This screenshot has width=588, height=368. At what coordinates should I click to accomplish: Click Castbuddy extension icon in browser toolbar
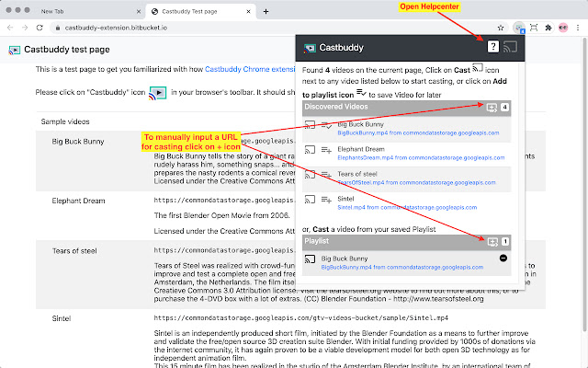pyautogui.click(x=519, y=28)
